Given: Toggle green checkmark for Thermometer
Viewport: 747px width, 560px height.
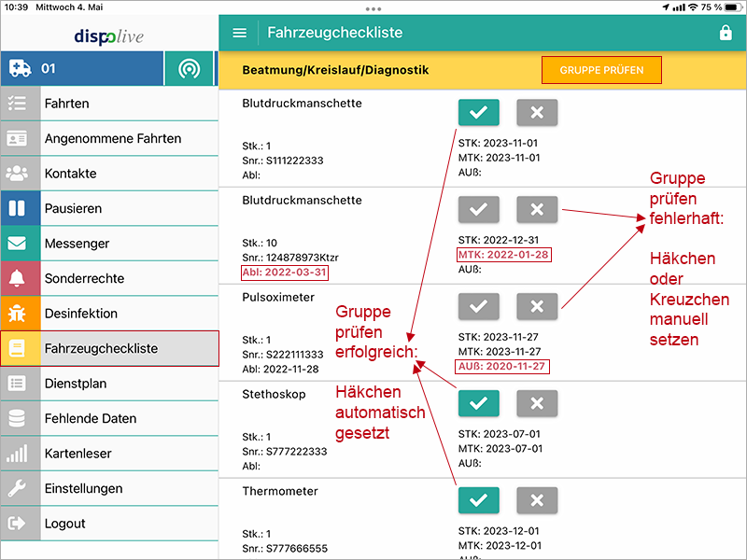Looking at the screenshot, I should [x=478, y=500].
